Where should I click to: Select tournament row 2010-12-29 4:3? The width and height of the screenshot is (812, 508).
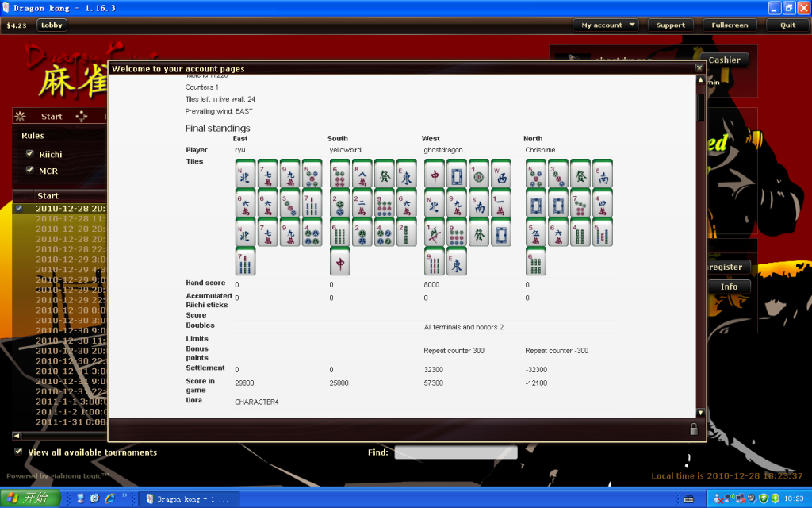coord(59,270)
